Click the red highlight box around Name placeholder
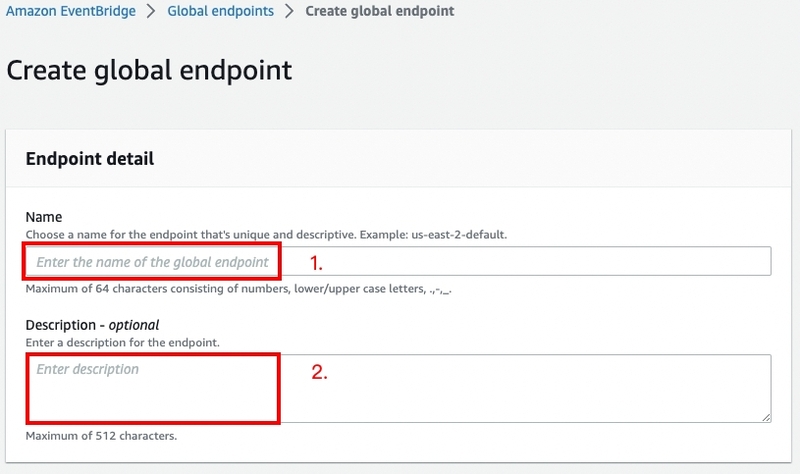The height and width of the screenshot is (474, 800). point(152,261)
